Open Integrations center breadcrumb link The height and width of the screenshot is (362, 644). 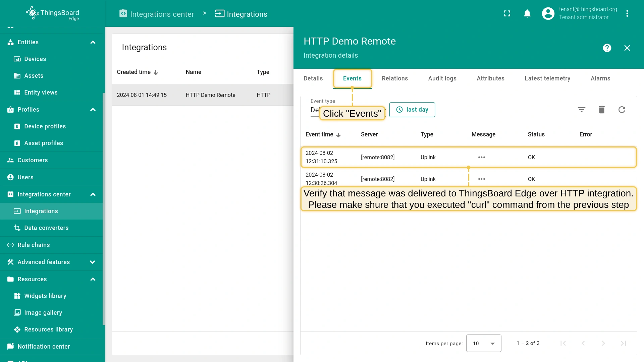(157, 14)
